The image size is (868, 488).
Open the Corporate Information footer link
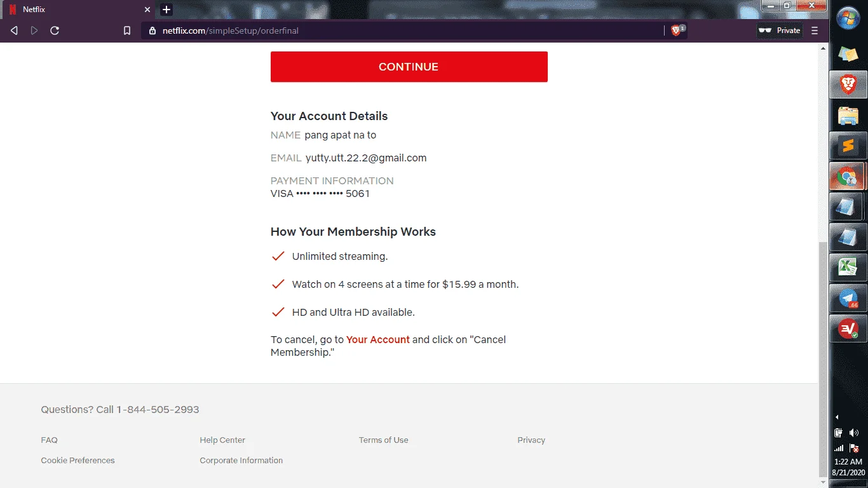[x=241, y=460]
